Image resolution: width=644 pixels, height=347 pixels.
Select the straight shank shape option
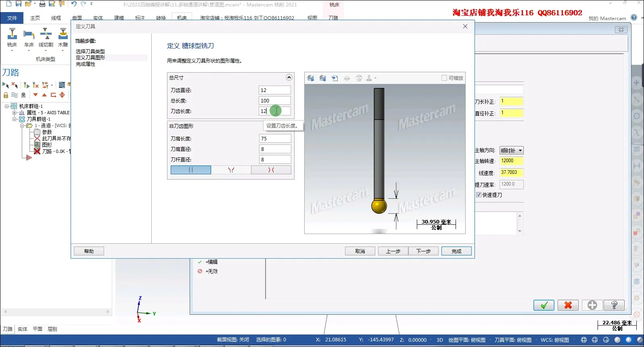[191, 170]
